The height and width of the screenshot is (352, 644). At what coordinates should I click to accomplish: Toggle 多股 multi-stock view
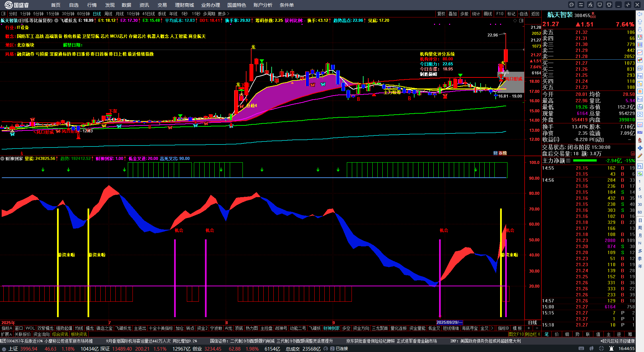click(x=464, y=14)
